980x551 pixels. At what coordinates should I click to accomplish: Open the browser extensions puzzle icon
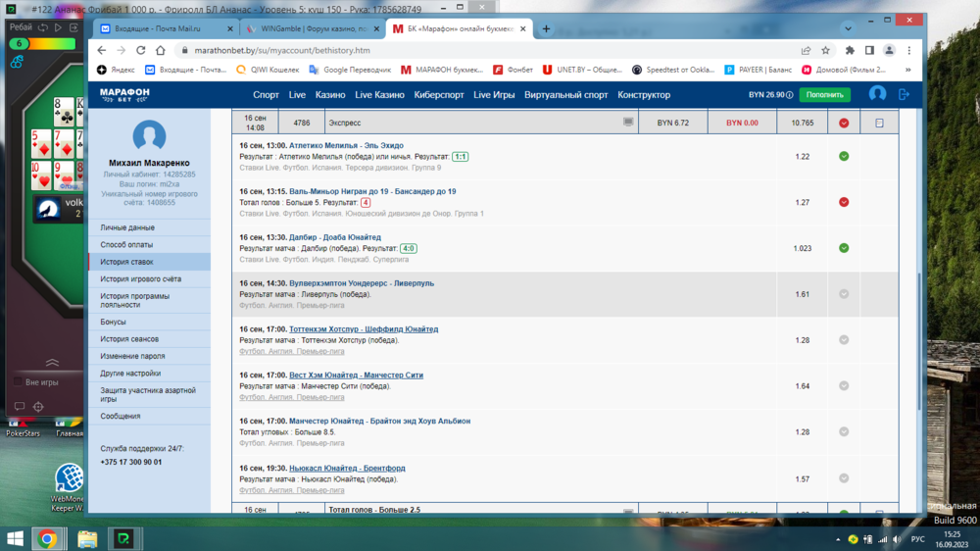[850, 50]
